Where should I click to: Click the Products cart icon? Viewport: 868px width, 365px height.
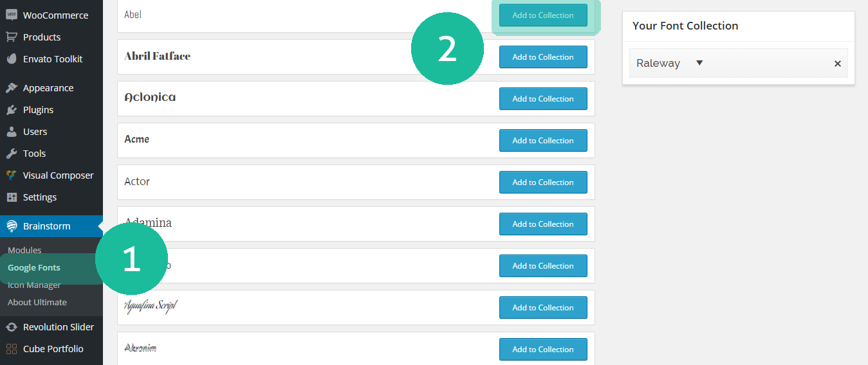click(12, 37)
